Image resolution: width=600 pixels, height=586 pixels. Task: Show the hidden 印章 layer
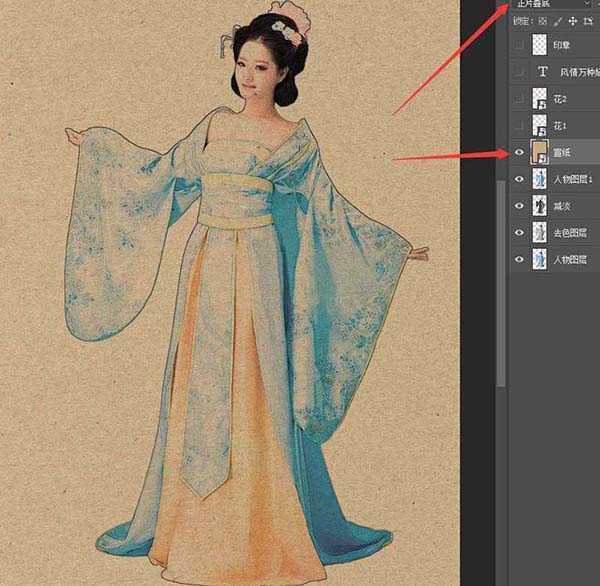click(x=517, y=45)
